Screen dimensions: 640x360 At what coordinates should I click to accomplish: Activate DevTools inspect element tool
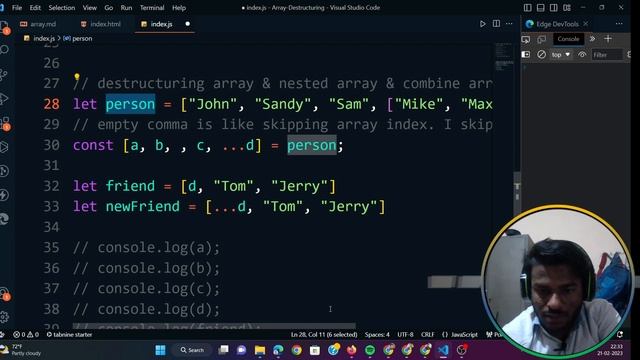pyautogui.click(x=526, y=39)
